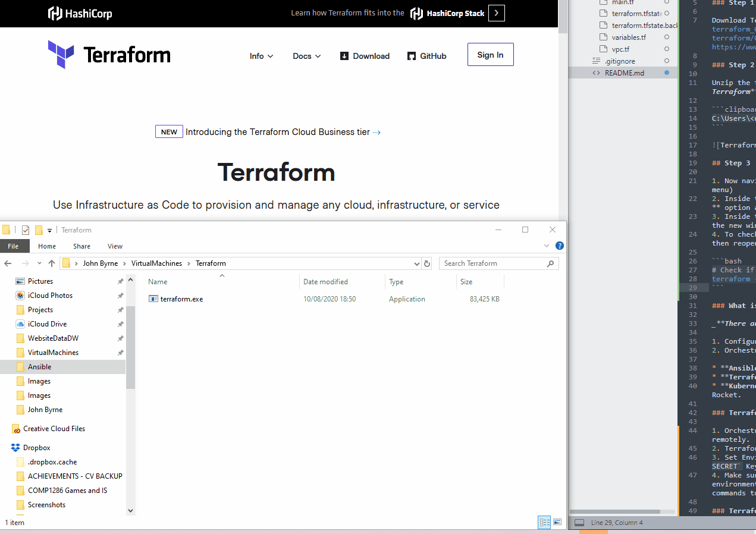This screenshot has width=756, height=534.
Task: Open the GitHub link in website nav
Action: [x=426, y=56]
